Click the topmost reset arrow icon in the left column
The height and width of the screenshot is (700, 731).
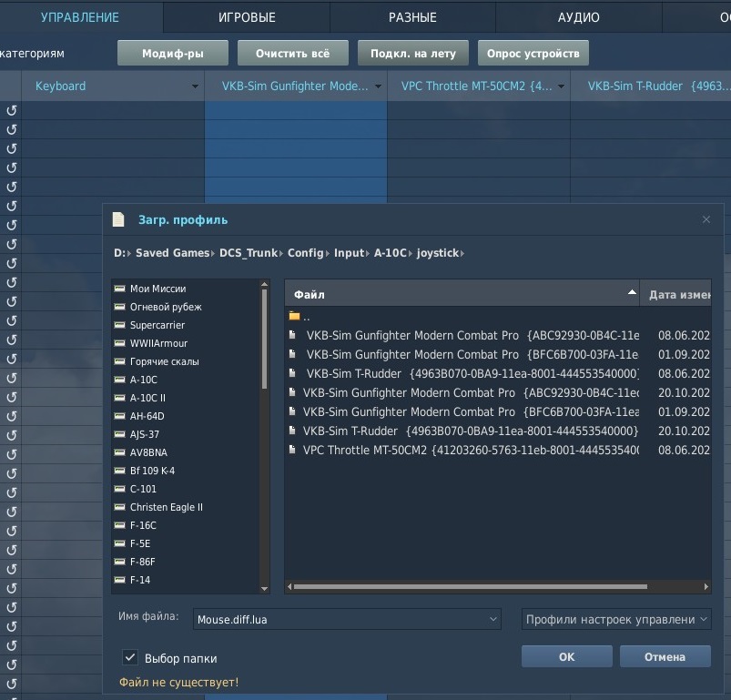pyautogui.click(x=12, y=110)
